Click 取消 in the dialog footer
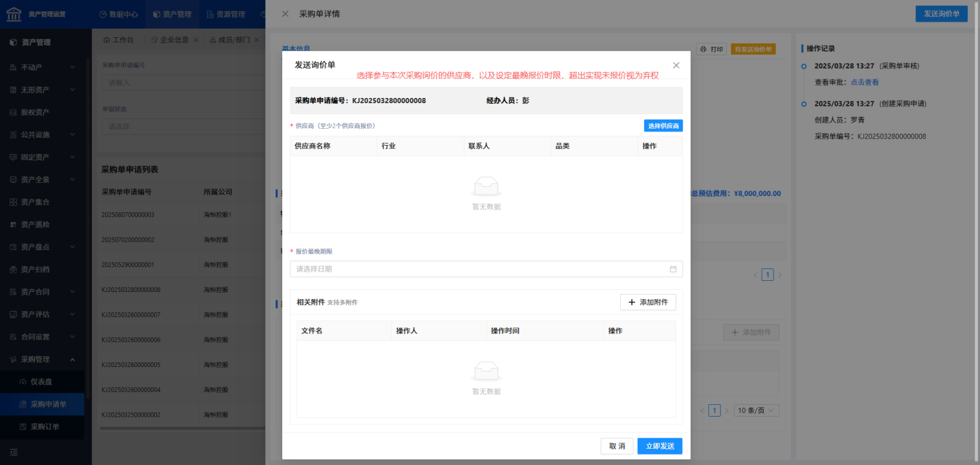The width and height of the screenshot is (980, 465). click(x=617, y=446)
